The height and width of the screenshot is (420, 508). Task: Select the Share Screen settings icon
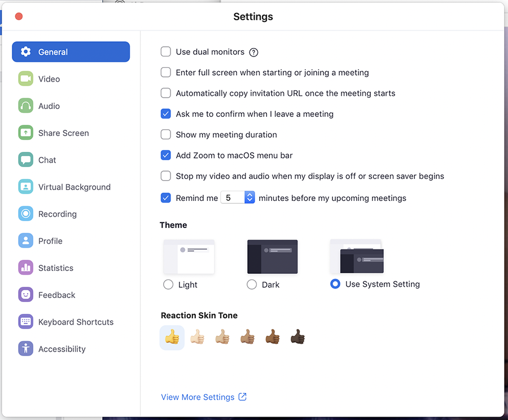(x=25, y=133)
